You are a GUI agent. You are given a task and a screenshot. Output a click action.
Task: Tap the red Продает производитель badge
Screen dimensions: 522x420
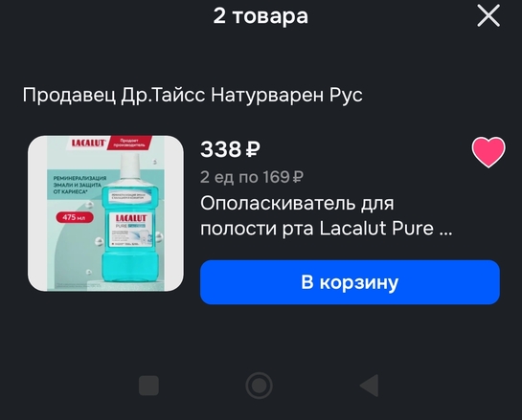coord(130,143)
